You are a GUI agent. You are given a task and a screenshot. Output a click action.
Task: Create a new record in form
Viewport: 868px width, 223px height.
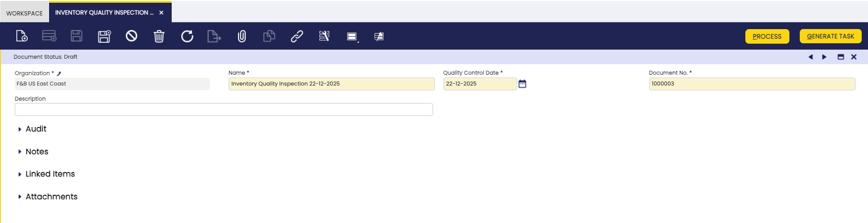[x=22, y=36]
